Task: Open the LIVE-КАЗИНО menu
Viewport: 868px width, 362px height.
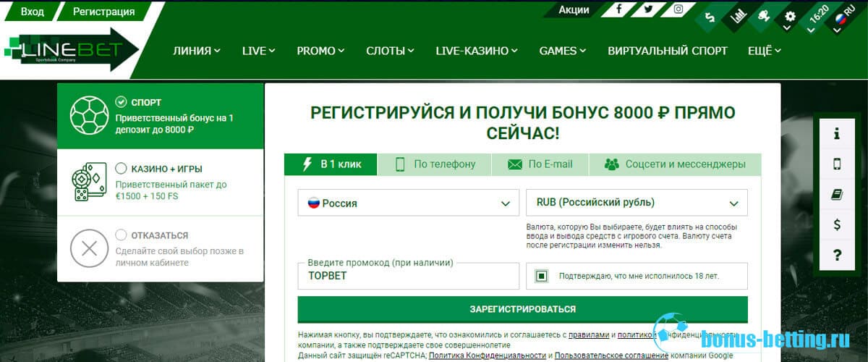Action: pyautogui.click(x=477, y=51)
